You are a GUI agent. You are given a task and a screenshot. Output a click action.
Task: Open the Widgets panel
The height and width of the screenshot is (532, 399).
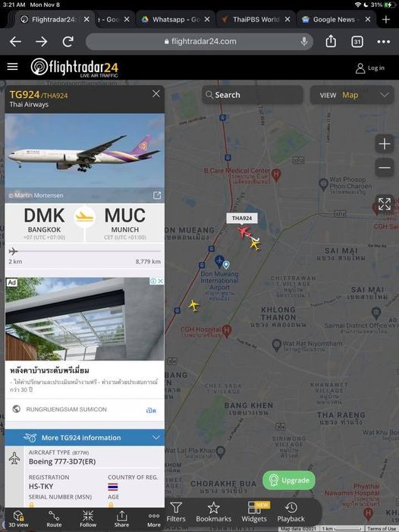(x=254, y=512)
